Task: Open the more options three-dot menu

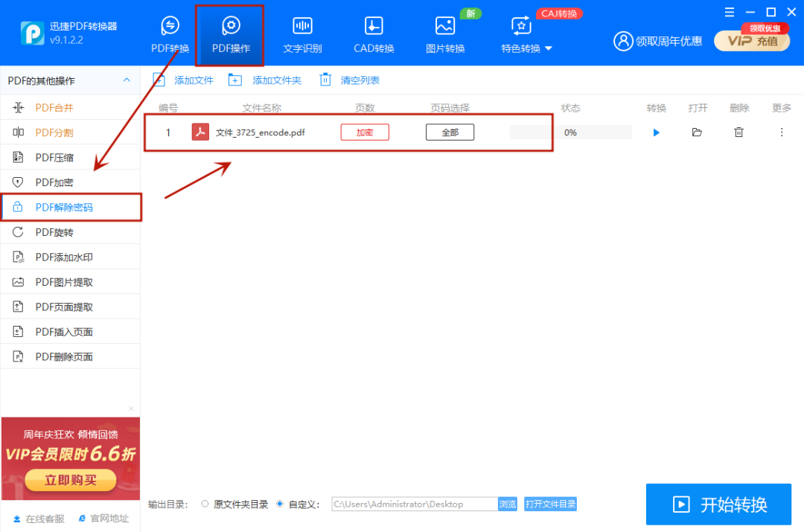Action: (782, 132)
